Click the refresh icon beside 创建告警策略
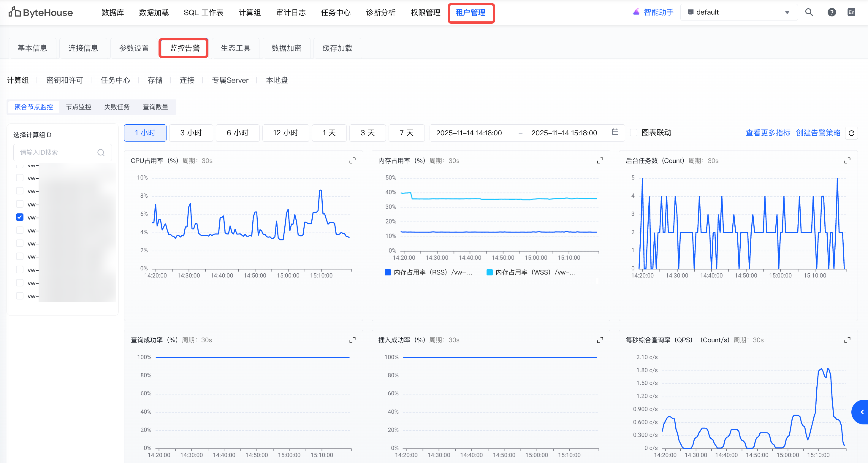This screenshot has height=463, width=868. tap(851, 133)
